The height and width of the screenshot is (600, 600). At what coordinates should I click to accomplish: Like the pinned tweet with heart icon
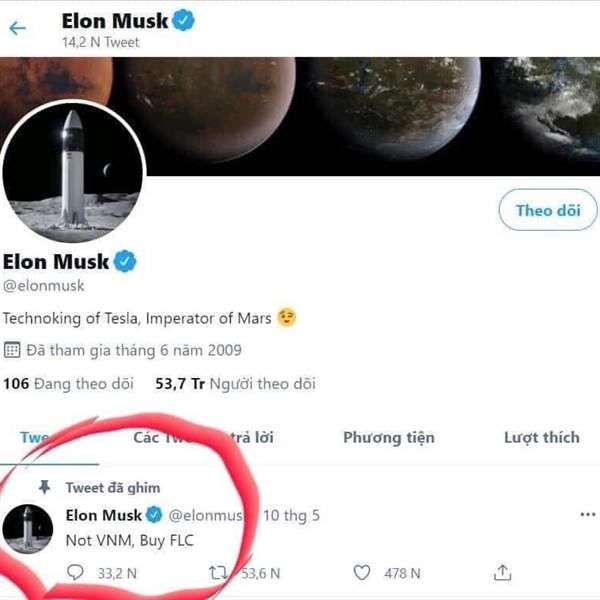[x=363, y=572]
